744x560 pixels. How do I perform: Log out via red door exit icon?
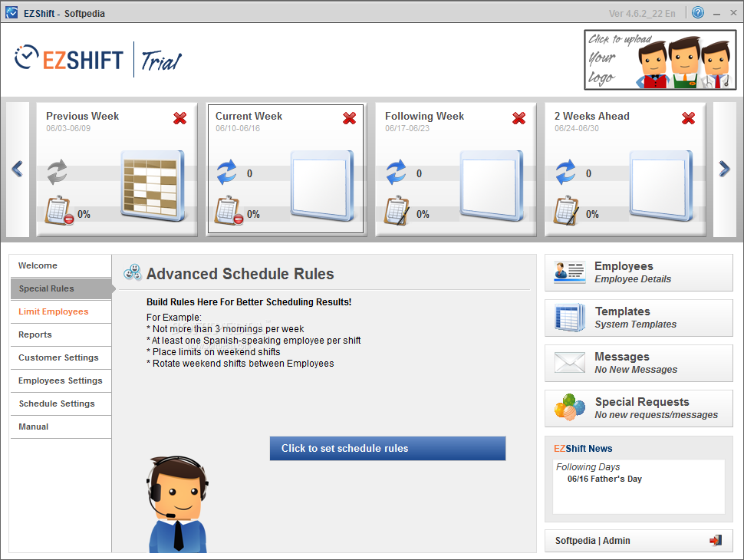[x=716, y=541]
